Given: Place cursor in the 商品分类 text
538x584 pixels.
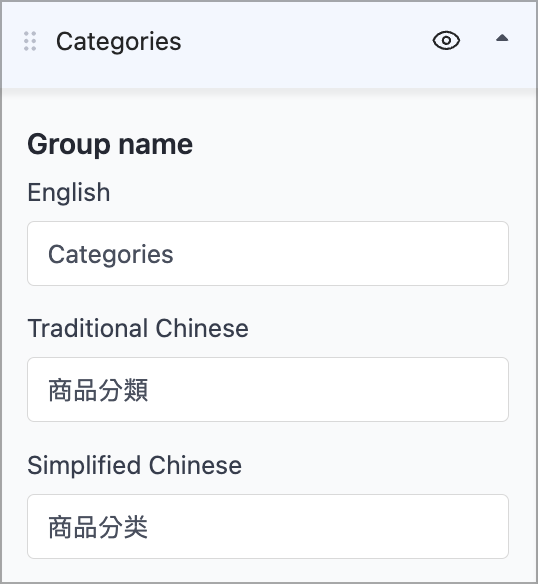Looking at the screenshot, I should [x=98, y=527].
